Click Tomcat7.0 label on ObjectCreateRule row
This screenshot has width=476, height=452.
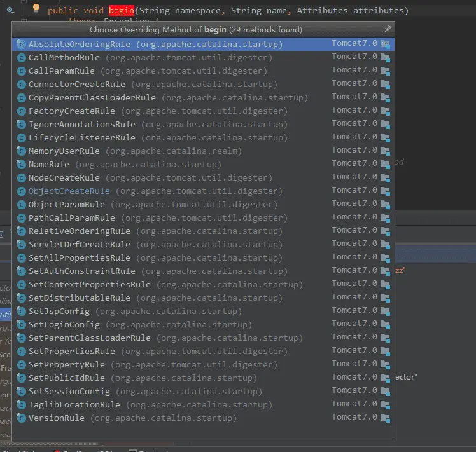click(x=354, y=190)
